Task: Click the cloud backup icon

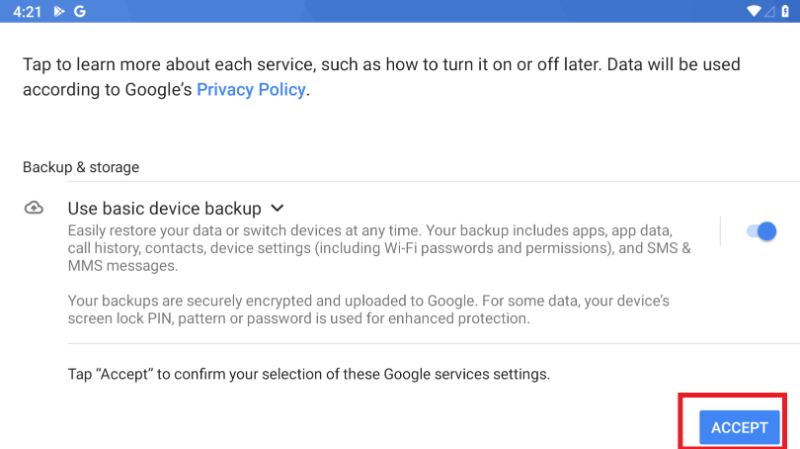Action: pos(34,208)
